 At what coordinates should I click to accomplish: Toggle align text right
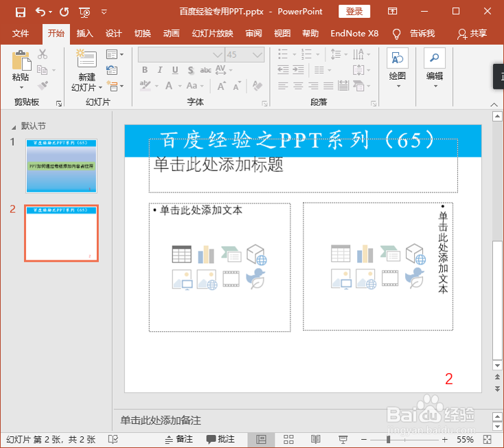(313, 86)
